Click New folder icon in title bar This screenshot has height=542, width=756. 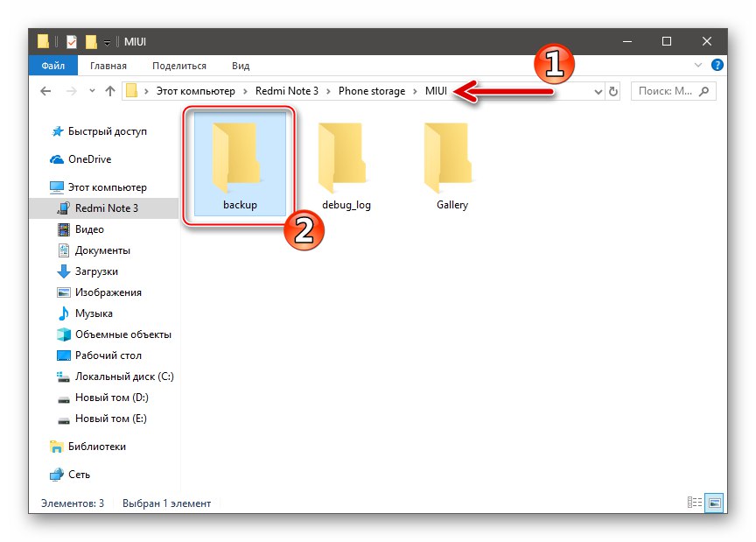point(91,42)
